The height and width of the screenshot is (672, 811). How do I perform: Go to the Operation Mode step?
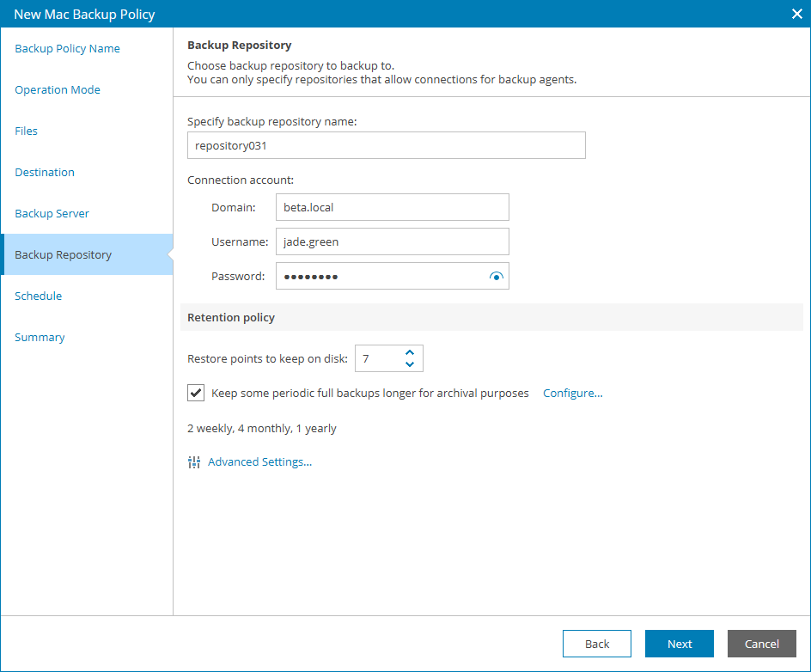point(58,90)
